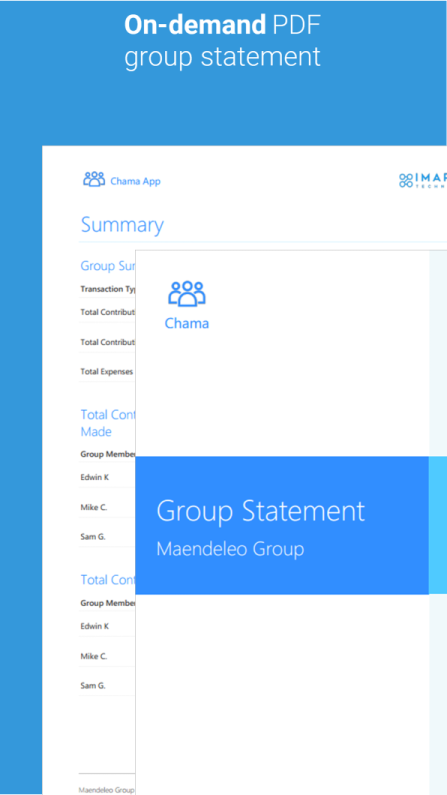
Task: Select Maendeleo Group subtitle text
Action: [230, 549]
